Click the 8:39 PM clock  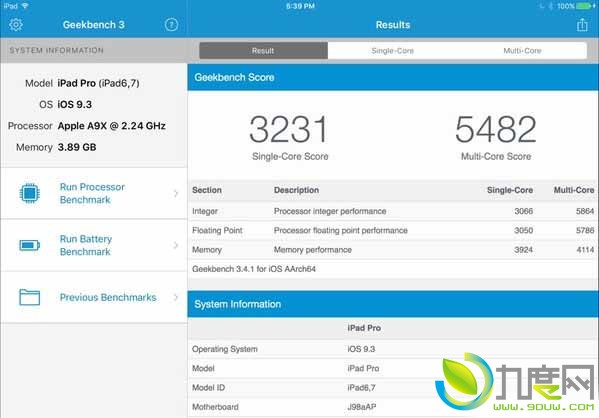(x=300, y=6)
